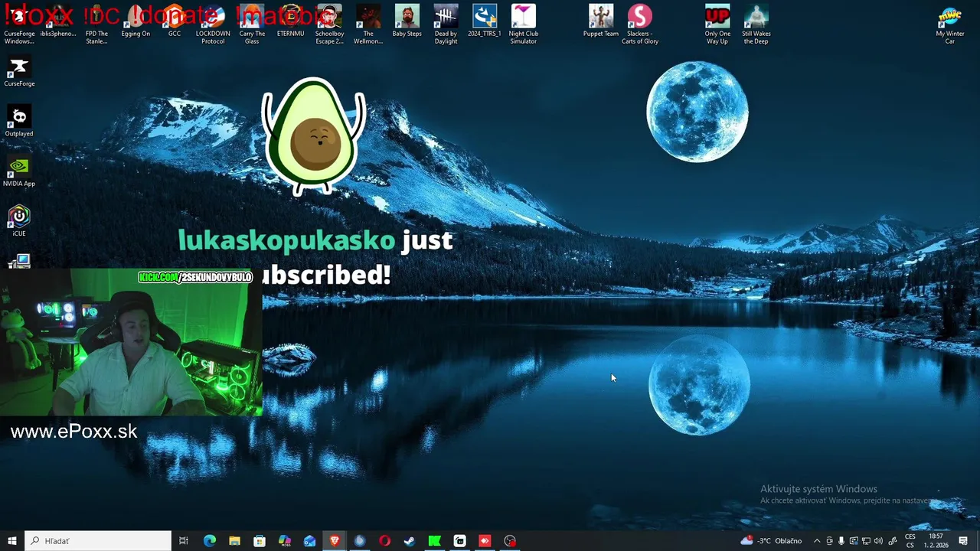Launch iCUE desktop shortcut
Screen dimensions: 980x551
[19, 221]
